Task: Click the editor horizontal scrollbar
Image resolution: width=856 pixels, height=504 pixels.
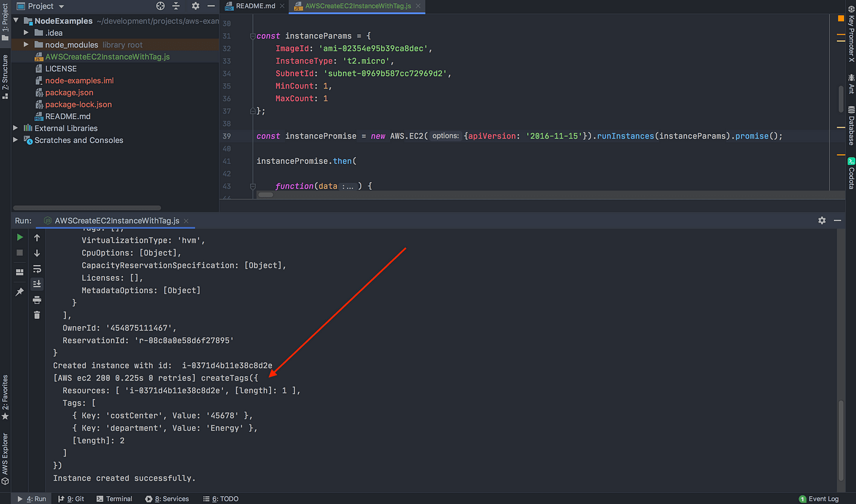Action: (265, 195)
